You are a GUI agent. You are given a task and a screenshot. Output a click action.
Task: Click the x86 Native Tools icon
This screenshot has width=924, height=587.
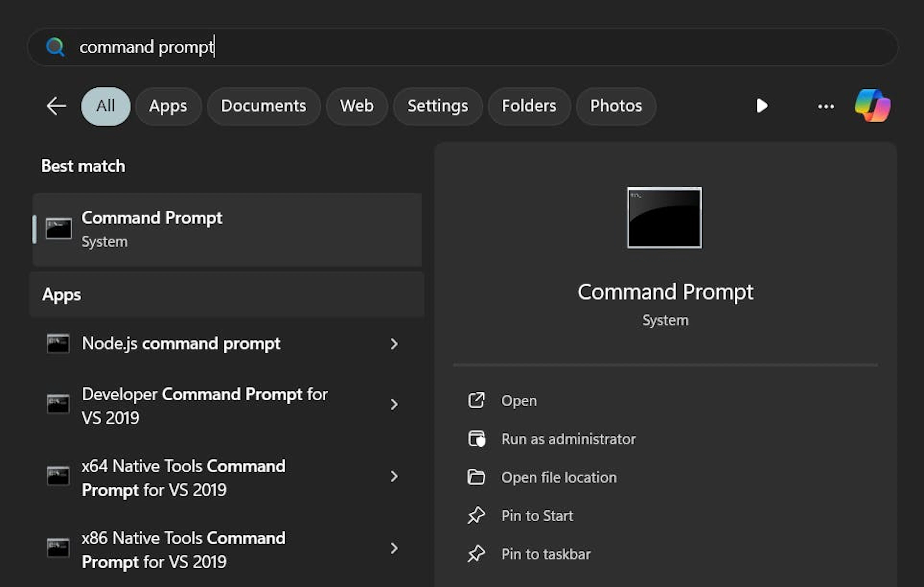58,548
